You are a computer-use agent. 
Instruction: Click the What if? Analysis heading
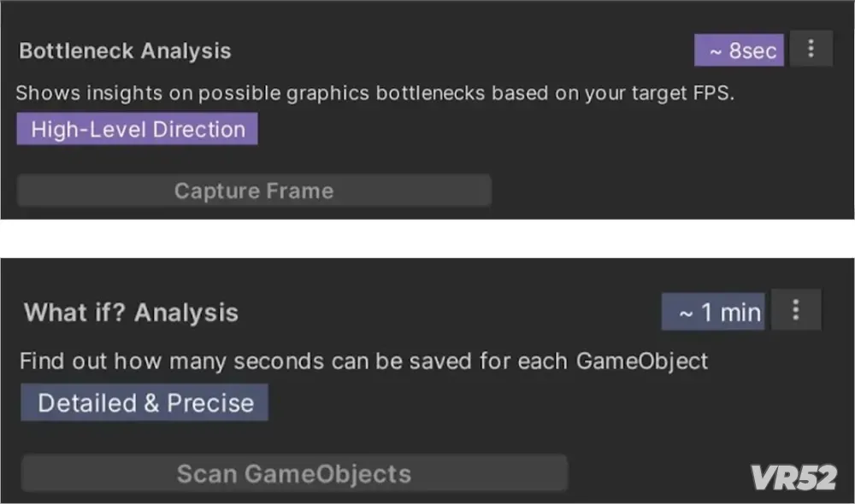(131, 313)
